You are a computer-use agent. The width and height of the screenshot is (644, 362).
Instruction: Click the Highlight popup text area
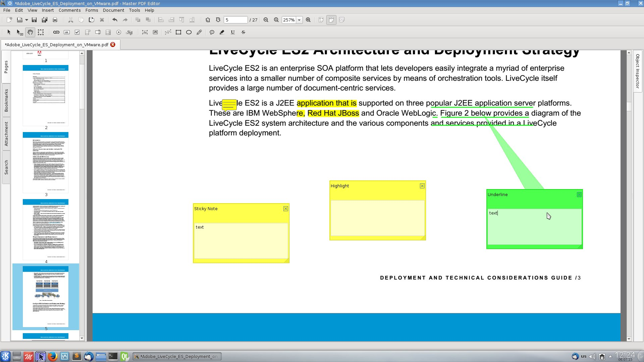pyautogui.click(x=377, y=218)
